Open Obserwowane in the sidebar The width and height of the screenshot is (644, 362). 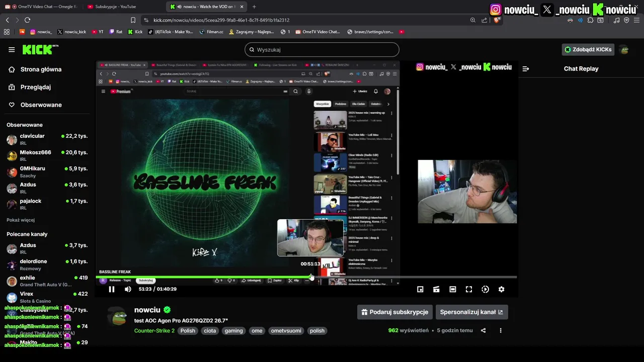(41, 105)
